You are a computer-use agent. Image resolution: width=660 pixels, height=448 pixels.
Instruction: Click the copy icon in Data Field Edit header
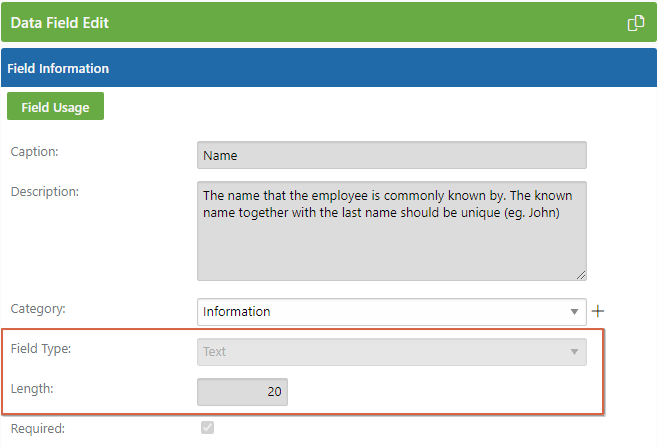[x=636, y=23]
